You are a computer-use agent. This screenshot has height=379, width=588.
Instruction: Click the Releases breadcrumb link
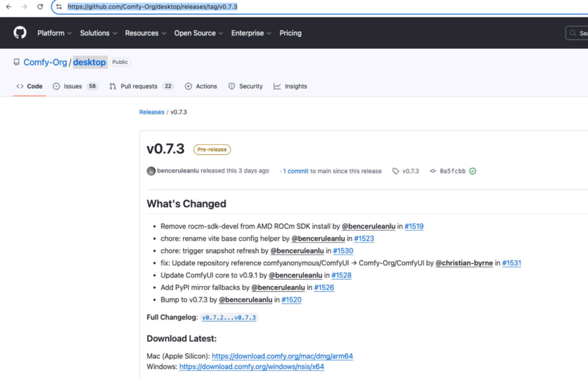152,112
